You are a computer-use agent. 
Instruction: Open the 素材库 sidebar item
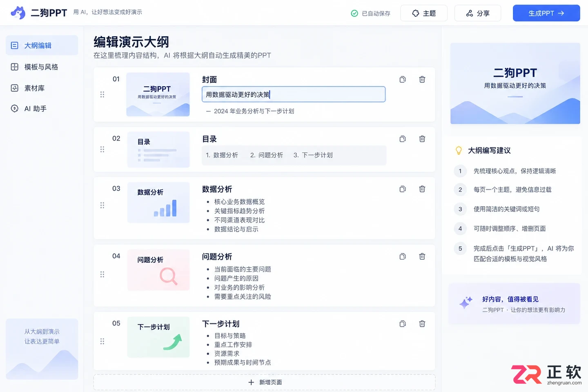42,88
